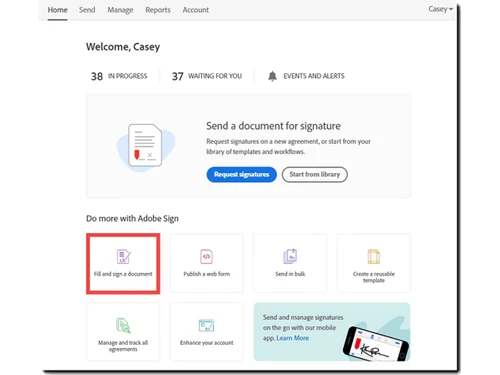Screen dimensions: 500x375
Task: Click the mobile phone signature image
Action: 376,344
